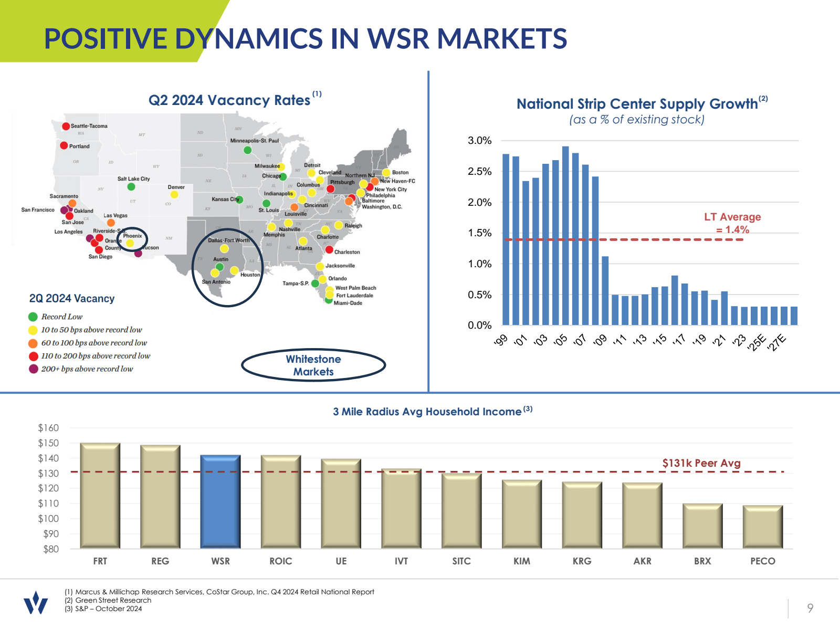The width and height of the screenshot is (840, 630).
Task: Click the Tucson purple map marker
Action: [x=138, y=253]
